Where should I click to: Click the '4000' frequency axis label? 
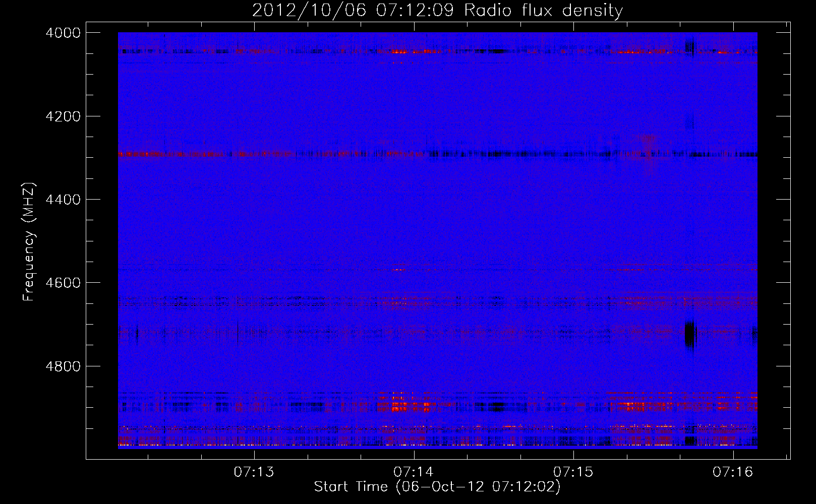[63, 33]
